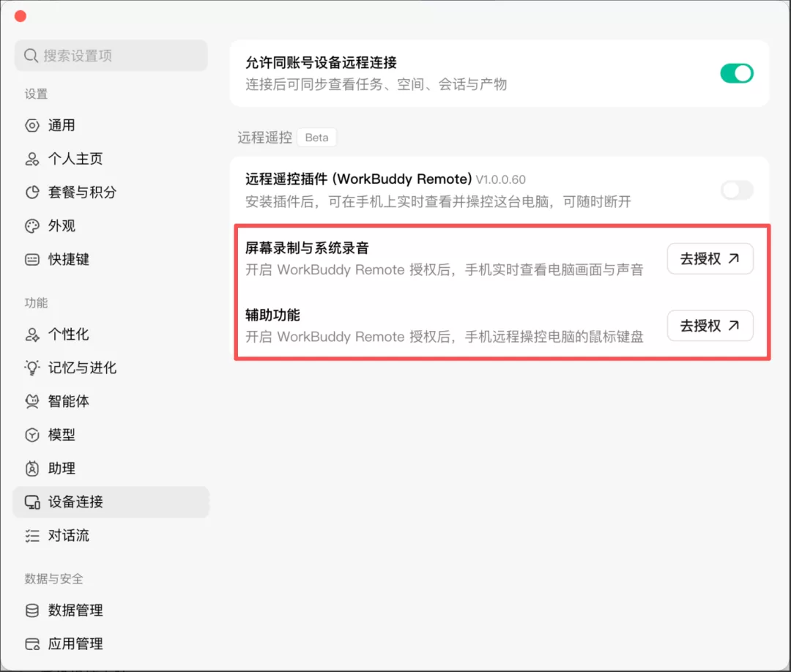Viewport: 791px width, 672px height.
Task: Click the 套餐与积分 pie icon
Action: coord(31,192)
